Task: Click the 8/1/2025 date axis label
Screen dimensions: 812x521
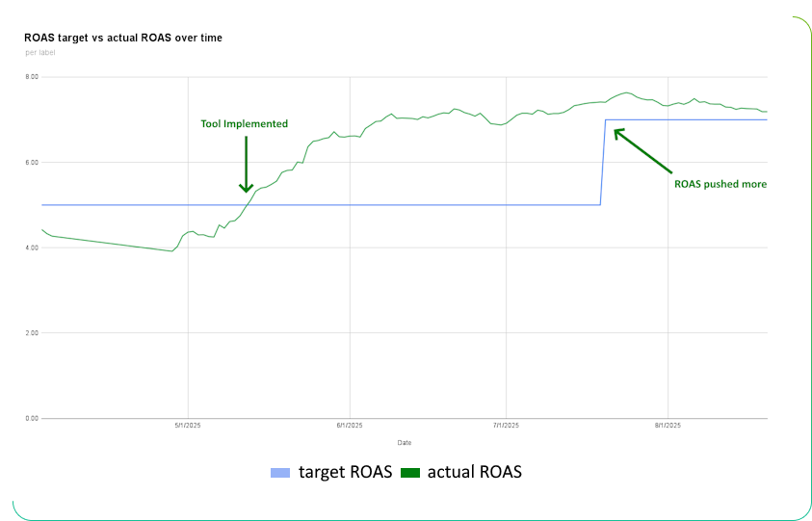Action: pyautogui.click(x=668, y=426)
